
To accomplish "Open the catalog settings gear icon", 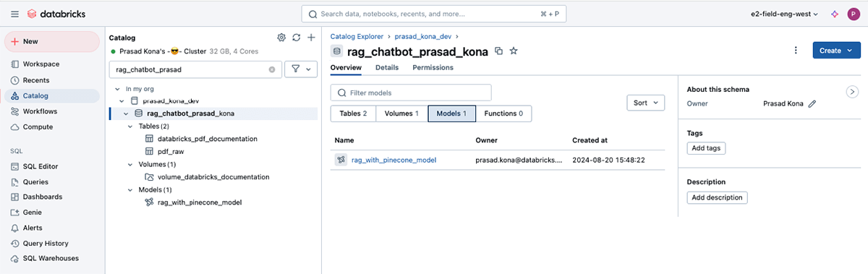I will coord(281,38).
